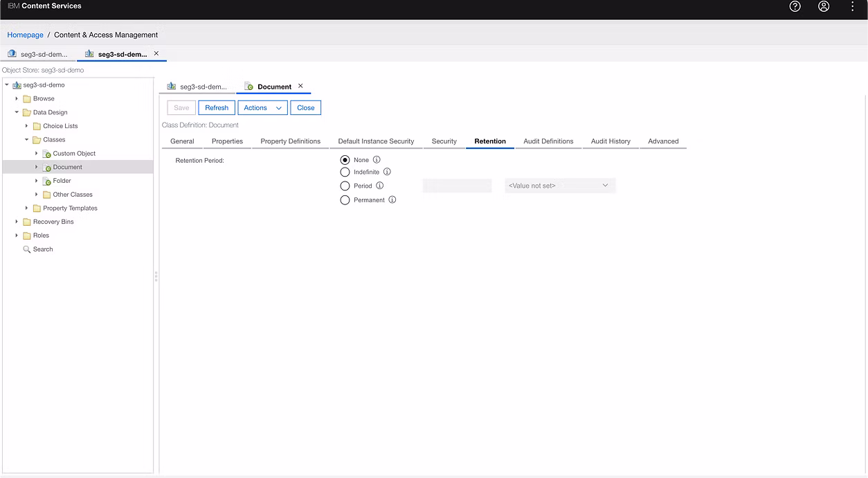Click the Browse folder icon
The image size is (868, 478).
click(27, 98)
